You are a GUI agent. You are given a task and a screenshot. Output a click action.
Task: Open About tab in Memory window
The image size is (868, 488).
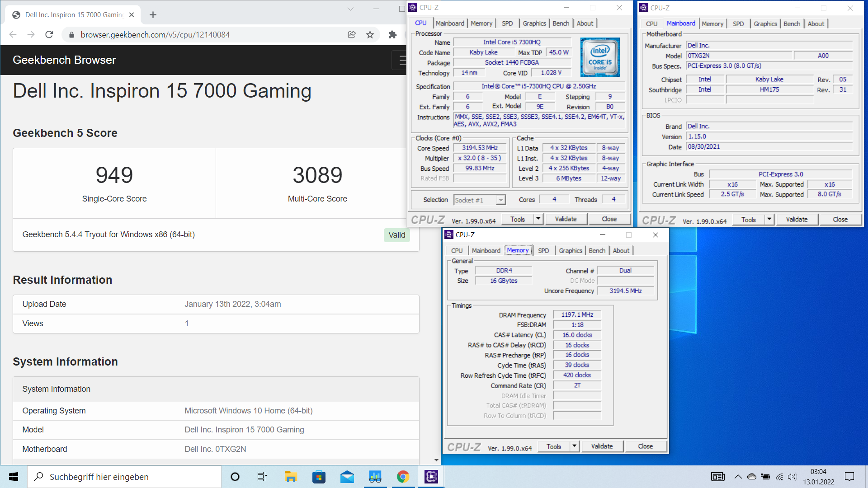coord(621,251)
